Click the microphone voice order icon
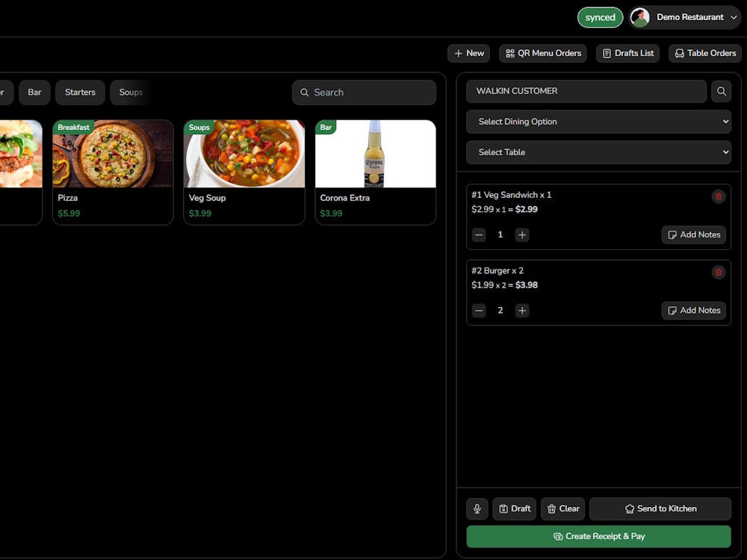Image resolution: width=747 pixels, height=560 pixels. tap(477, 508)
